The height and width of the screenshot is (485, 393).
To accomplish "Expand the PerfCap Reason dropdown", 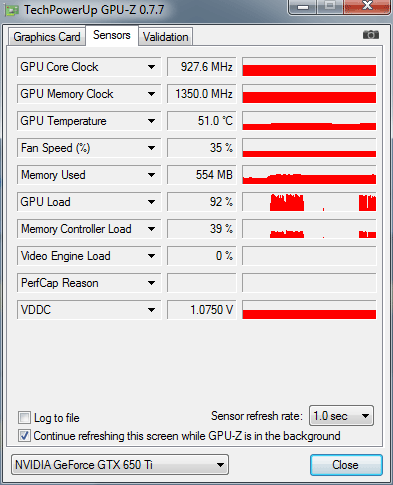I will coord(151,283).
